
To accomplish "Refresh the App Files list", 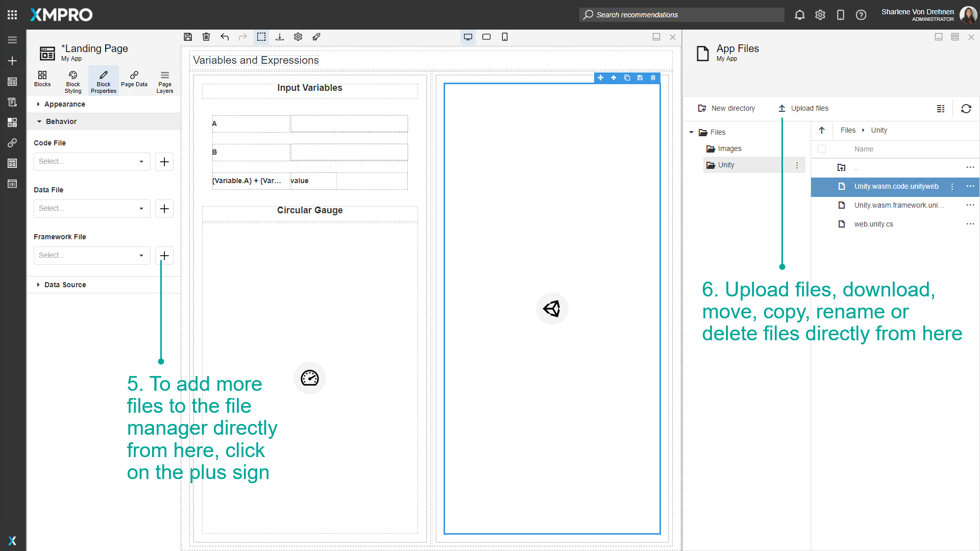I will click(966, 109).
